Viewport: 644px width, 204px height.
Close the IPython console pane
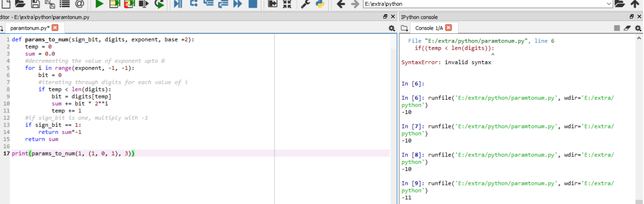point(639,17)
